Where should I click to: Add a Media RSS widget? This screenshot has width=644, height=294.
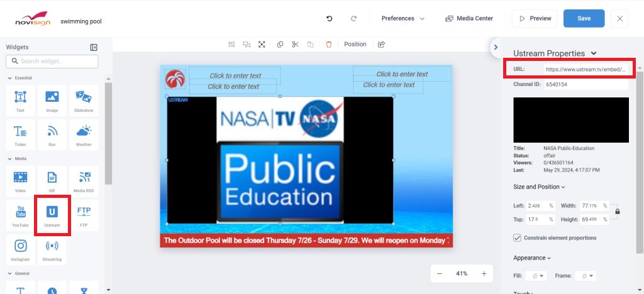(84, 182)
